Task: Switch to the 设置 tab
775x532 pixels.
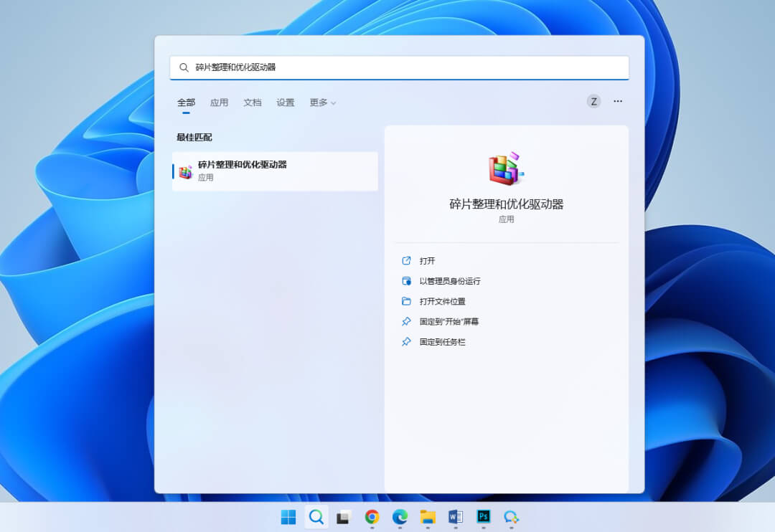Action: pyautogui.click(x=285, y=103)
